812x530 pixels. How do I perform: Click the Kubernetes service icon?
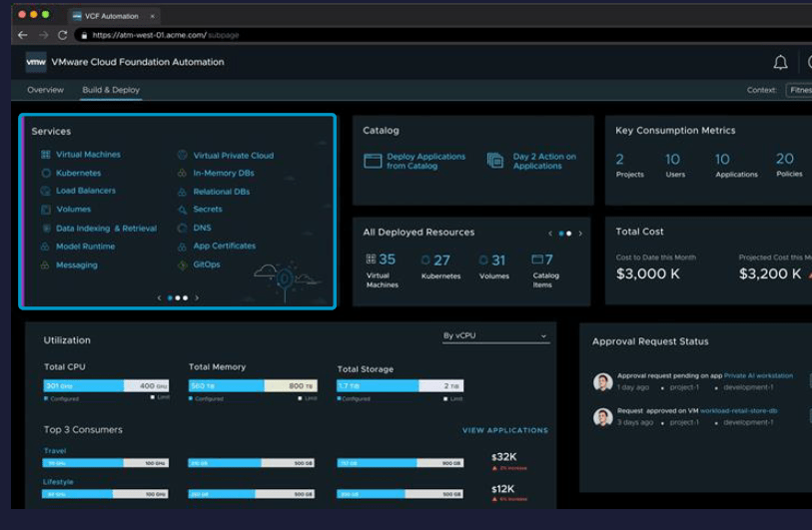[46, 173]
